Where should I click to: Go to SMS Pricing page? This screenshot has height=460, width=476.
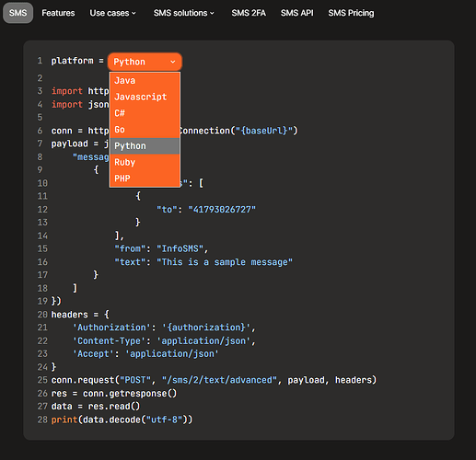pos(351,13)
